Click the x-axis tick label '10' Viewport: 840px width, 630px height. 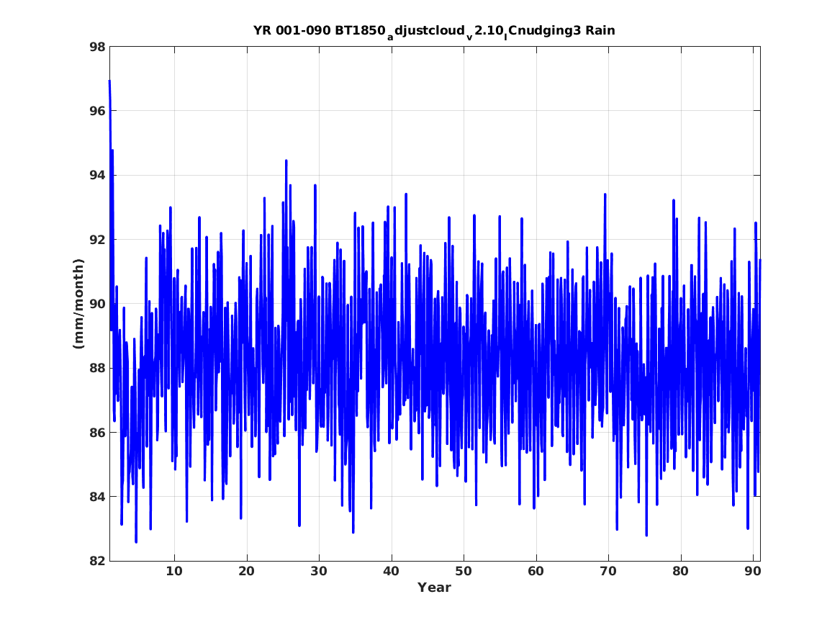click(174, 572)
